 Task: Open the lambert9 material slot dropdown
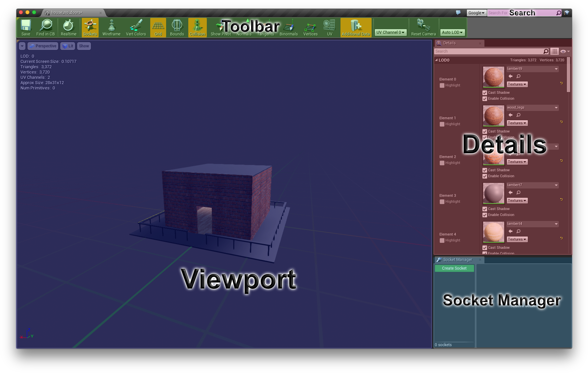532,69
